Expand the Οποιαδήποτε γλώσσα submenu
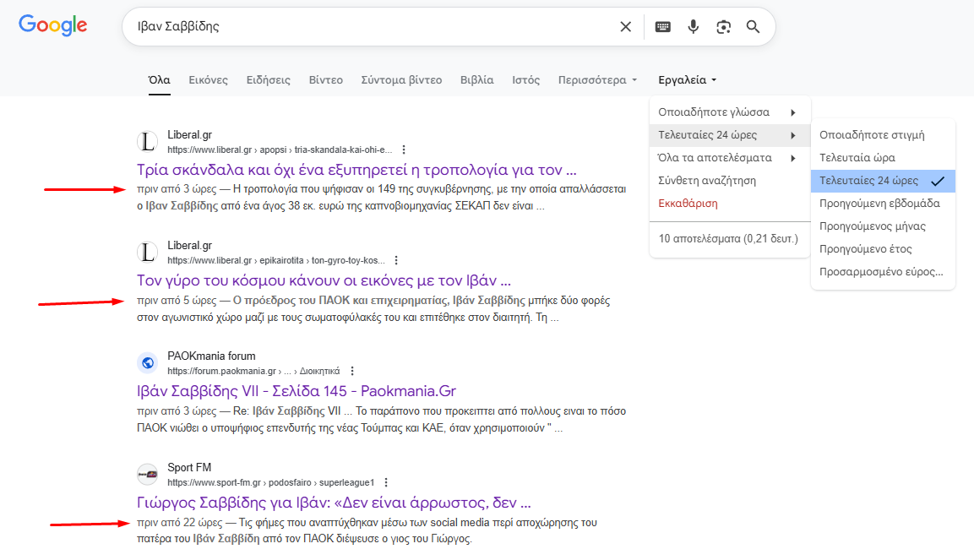 pyautogui.click(x=730, y=112)
